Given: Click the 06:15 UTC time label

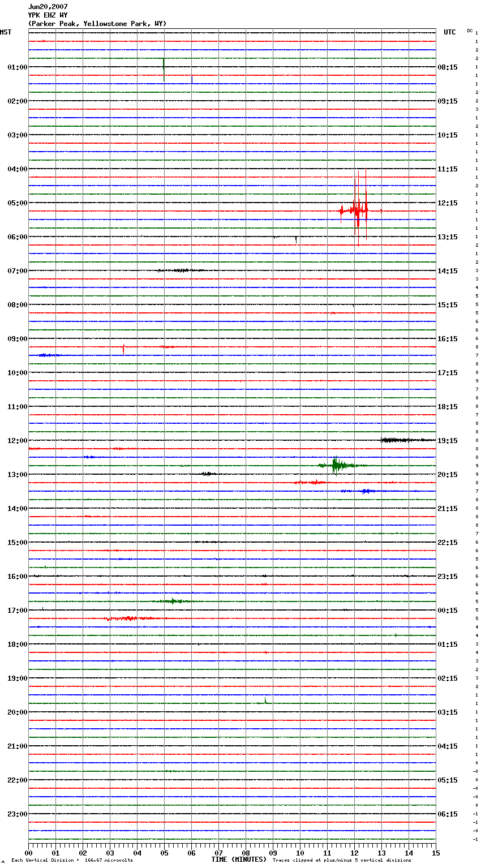Looking at the screenshot, I should click(x=448, y=814).
